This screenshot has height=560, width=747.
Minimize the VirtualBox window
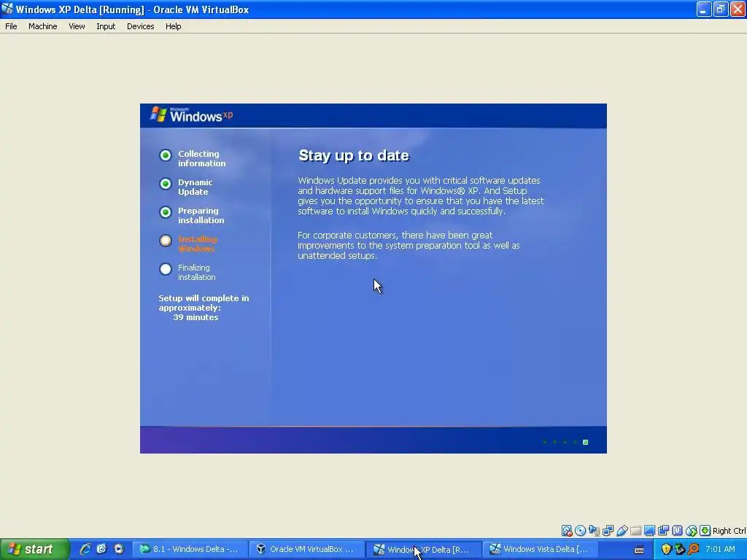click(x=704, y=9)
